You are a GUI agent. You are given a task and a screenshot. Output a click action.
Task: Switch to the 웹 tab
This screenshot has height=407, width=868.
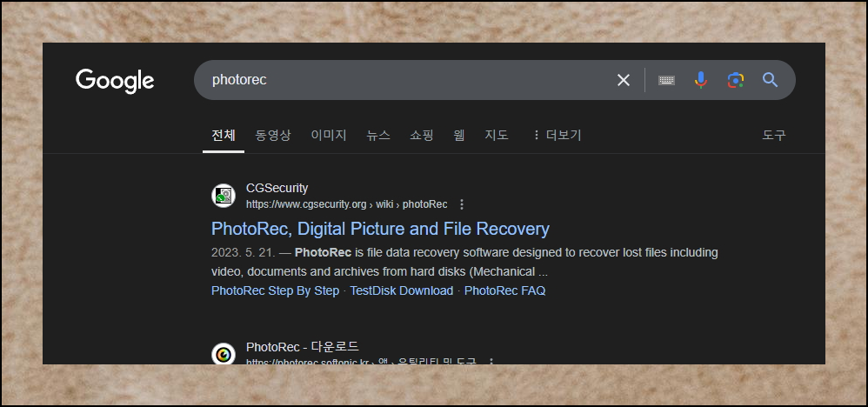[x=459, y=135]
